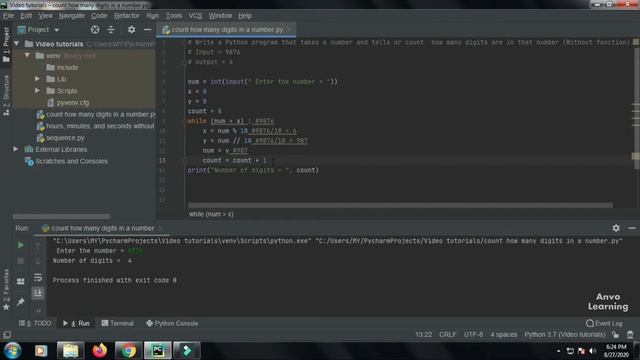This screenshot has width=640, height=360.
Task: Open the Help menu
Action: tap(245, 16)
